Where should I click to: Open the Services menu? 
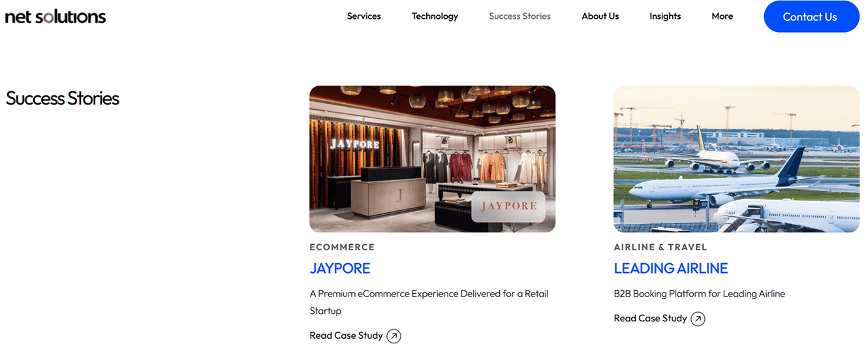click(364, 16)
